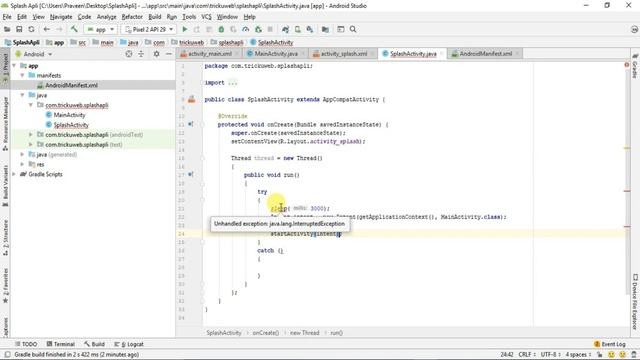Screen dimensions: 640x360
Task: Open the Pixel 2 API 29 device dropdown
Action: 149,29
